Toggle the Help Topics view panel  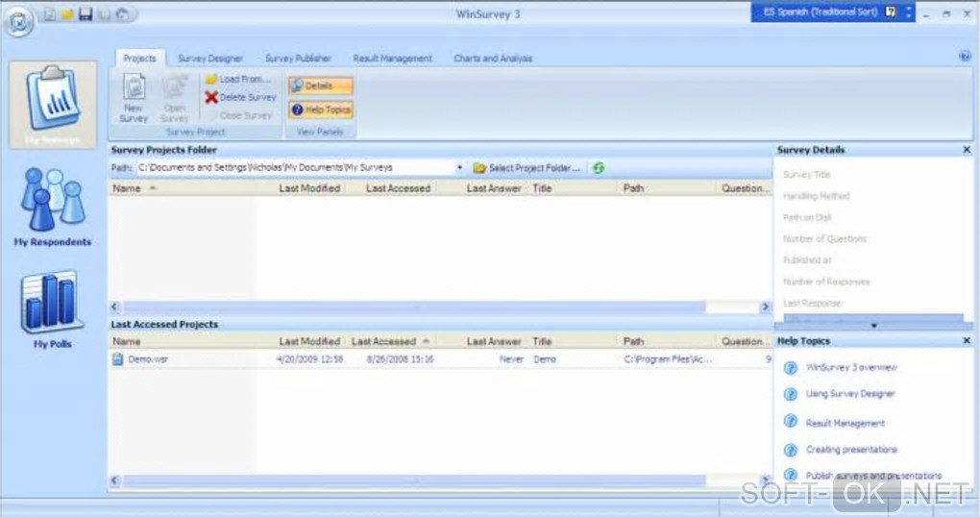click(x=321, y=110)
